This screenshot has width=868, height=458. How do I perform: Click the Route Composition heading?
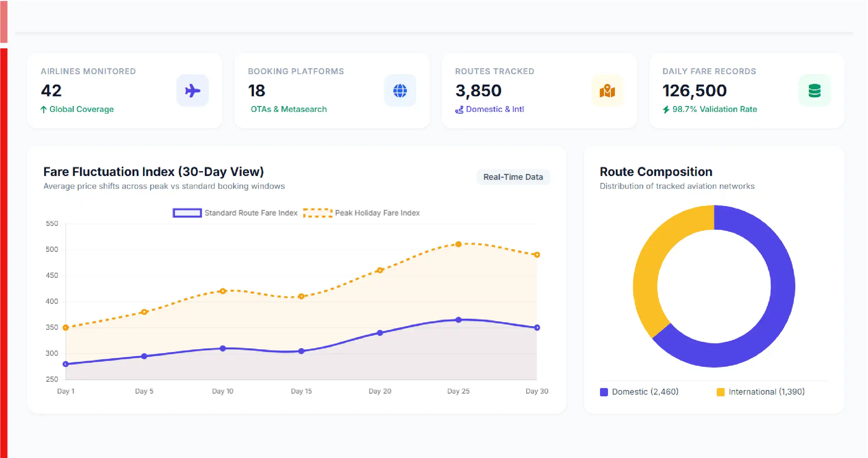[x=656, y=172]
